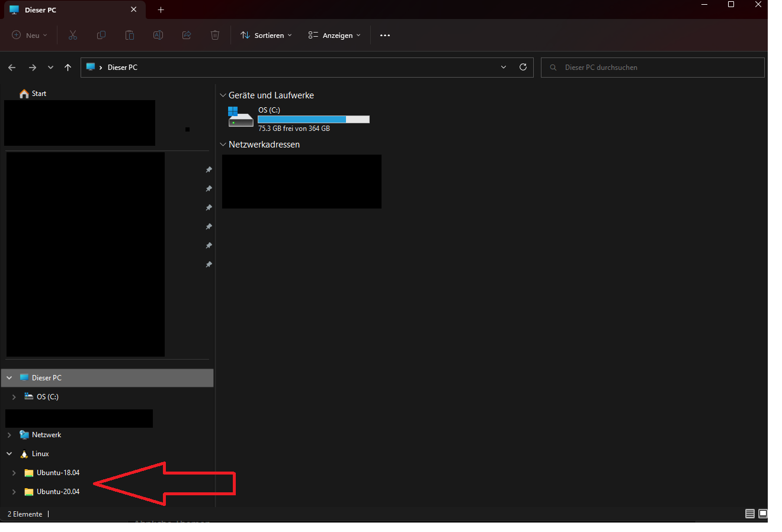Switch to details view icon in status bar
782x532 pixels.
pos(750,514)
